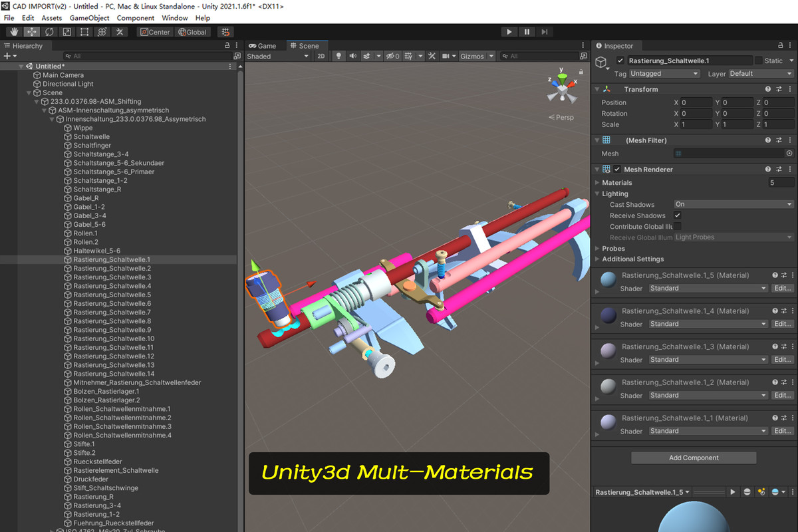
Task: Toggle Global/Local handle rotation button
Action: click(193, 32)
